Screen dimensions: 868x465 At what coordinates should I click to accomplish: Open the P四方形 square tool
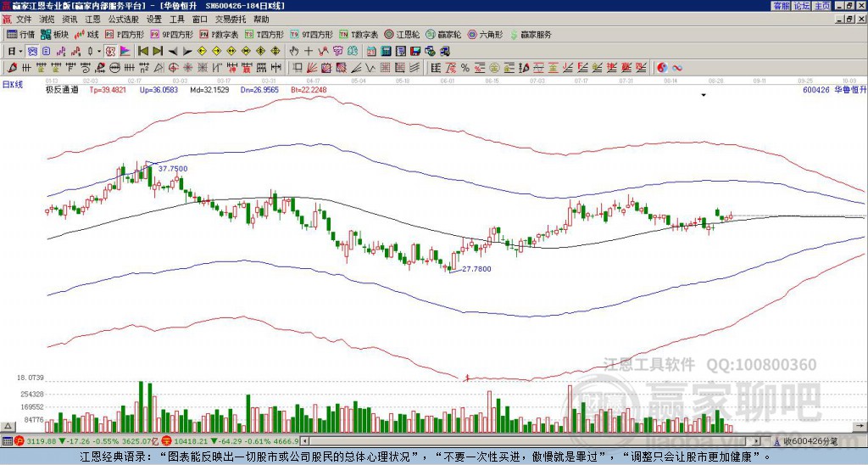[x=125, y=34]
